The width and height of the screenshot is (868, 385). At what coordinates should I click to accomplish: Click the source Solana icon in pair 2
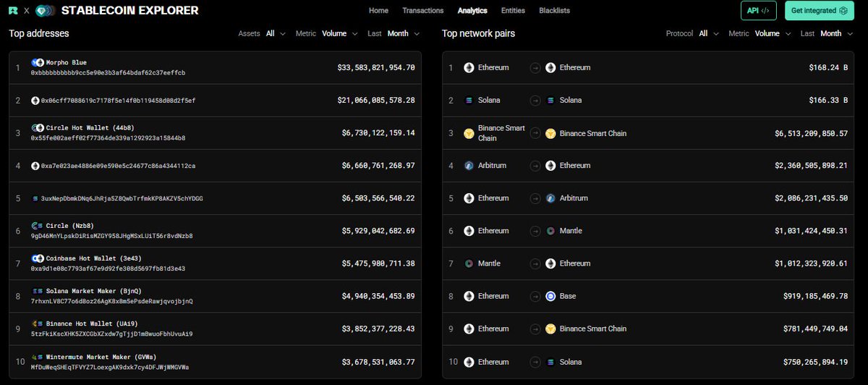[x=469, y=101]
